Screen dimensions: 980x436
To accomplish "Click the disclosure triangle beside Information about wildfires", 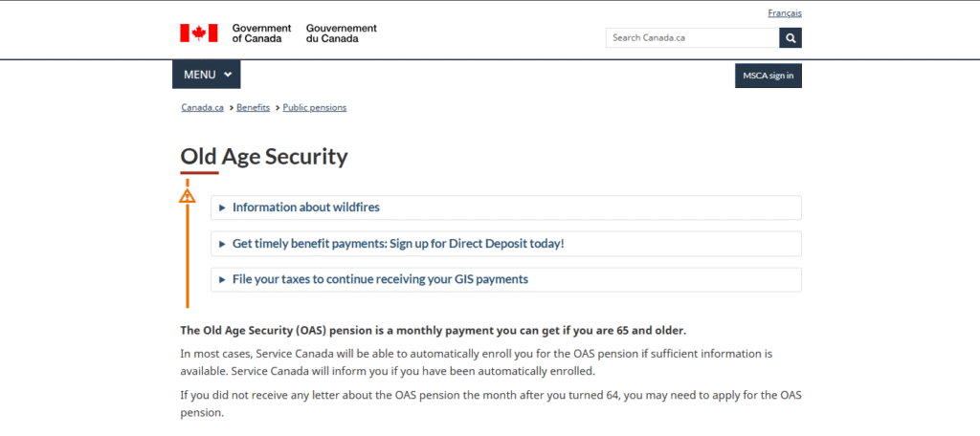I will (222, 208).
